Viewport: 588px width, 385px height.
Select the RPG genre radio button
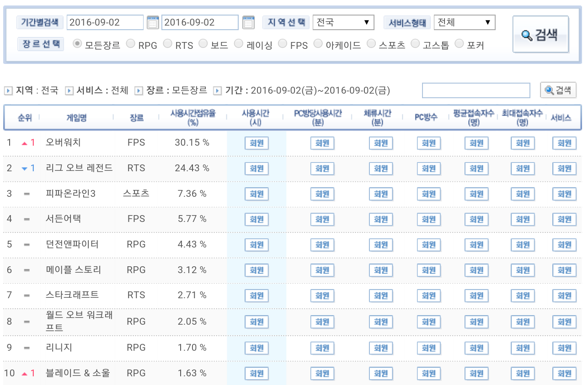click(x=131, y=44)
